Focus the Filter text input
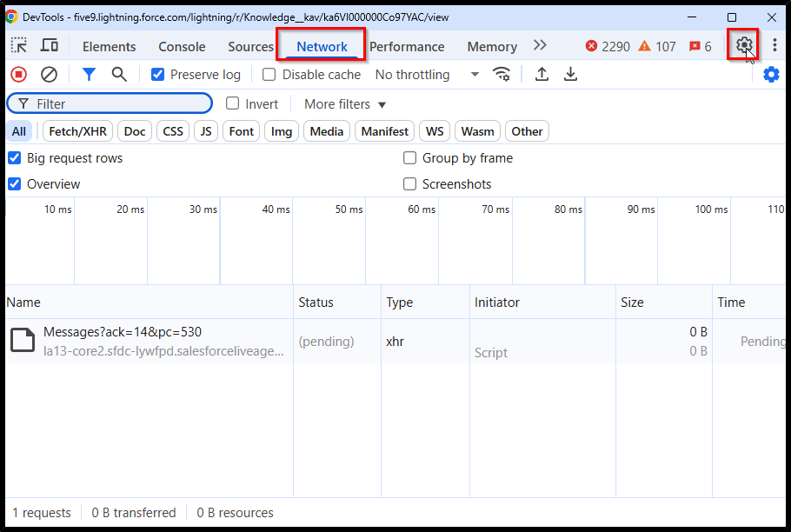 point(110,103)
